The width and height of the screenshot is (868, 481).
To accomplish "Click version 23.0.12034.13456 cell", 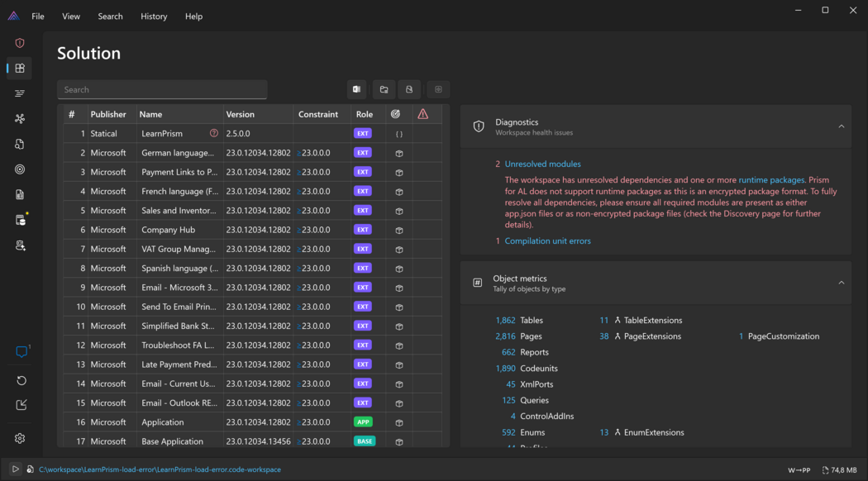I will point(258,441).
